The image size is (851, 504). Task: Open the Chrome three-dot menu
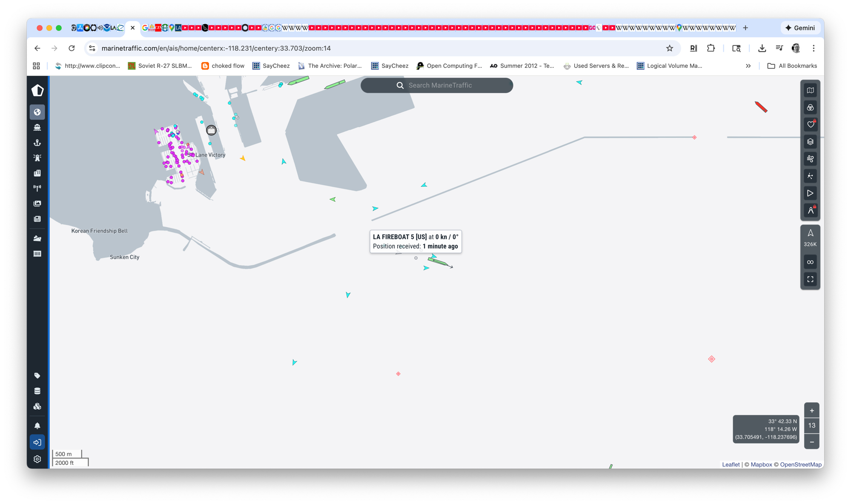814,49
